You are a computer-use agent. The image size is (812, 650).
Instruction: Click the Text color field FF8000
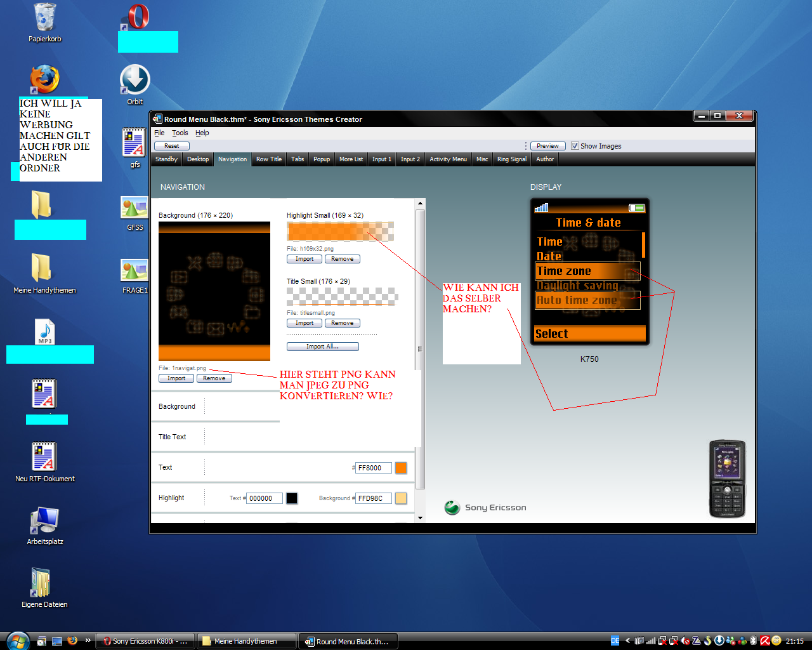pyautogui.click(x=373, y=468)
